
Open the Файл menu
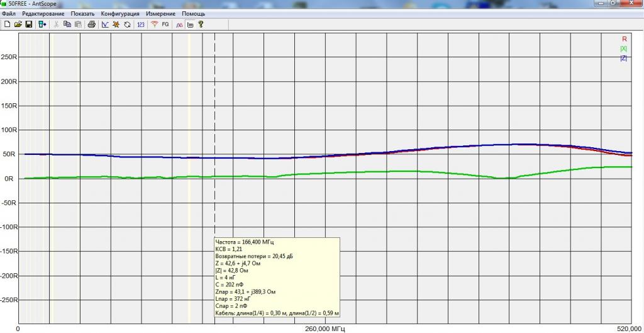pos(9,14)
